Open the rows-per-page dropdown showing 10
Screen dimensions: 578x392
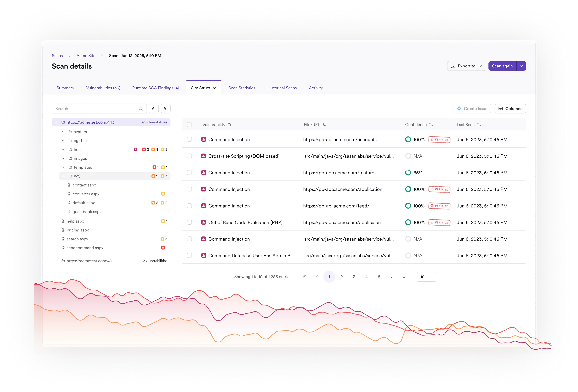pos(426,277)
